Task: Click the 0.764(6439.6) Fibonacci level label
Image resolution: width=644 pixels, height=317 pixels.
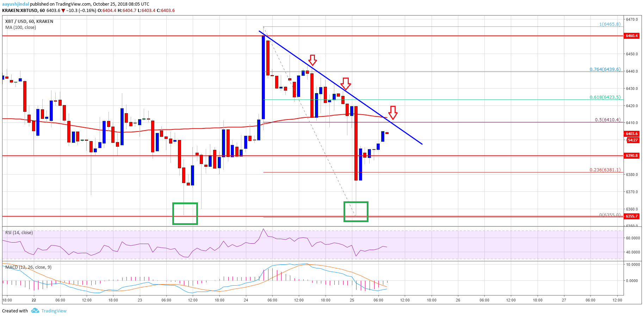Action: click(605, 69)
